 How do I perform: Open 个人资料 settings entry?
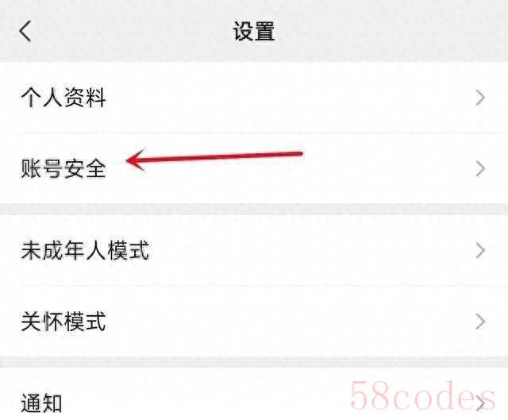(254, 98)
